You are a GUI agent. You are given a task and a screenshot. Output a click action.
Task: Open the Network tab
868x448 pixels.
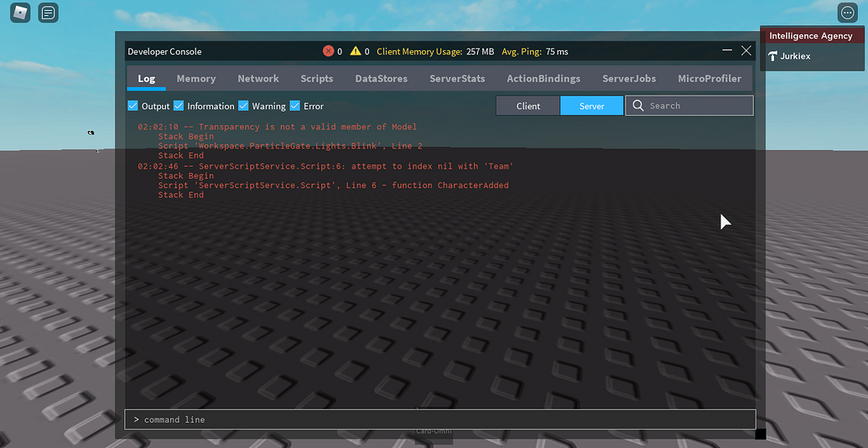pos(258,79)
